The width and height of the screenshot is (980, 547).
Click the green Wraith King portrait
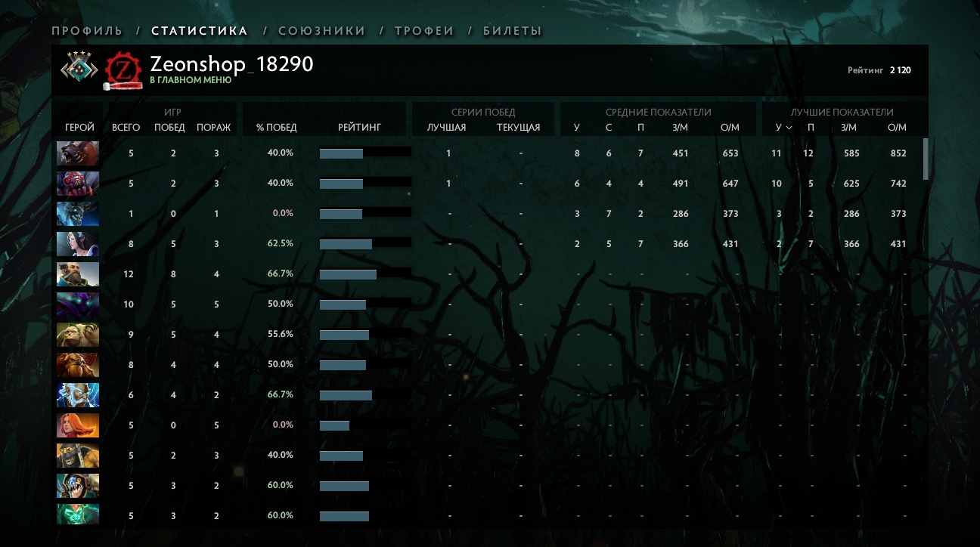point(78,515)
